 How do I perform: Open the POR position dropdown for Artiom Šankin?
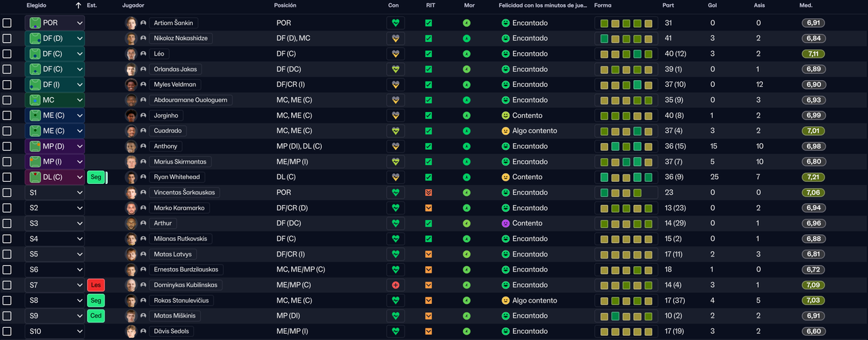55,22
